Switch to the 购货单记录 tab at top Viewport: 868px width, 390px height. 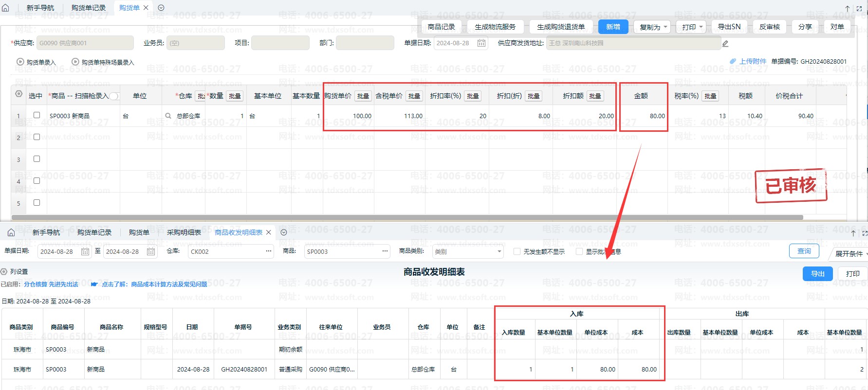tap(88, 8)
